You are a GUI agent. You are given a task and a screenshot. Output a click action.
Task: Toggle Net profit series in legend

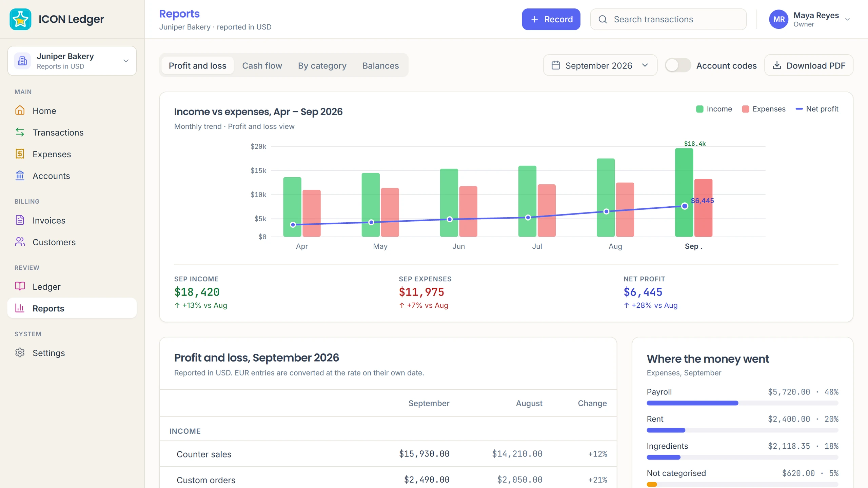(817, 109)
